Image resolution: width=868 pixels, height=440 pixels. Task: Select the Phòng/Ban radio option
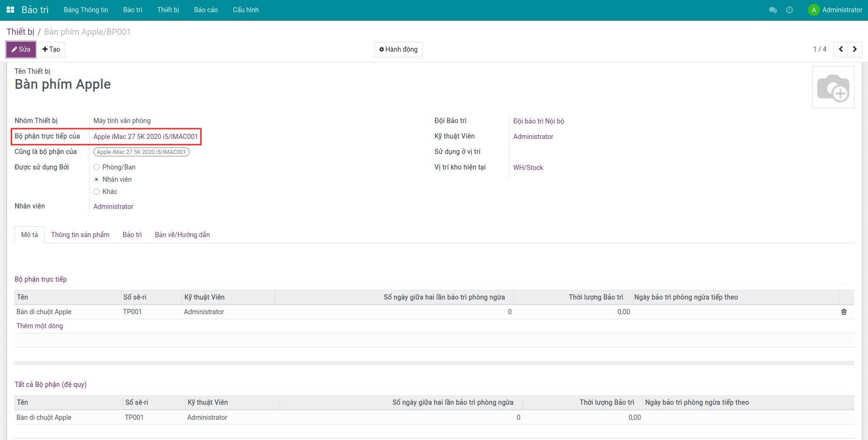pyautogui.click(x=97, y=167)
